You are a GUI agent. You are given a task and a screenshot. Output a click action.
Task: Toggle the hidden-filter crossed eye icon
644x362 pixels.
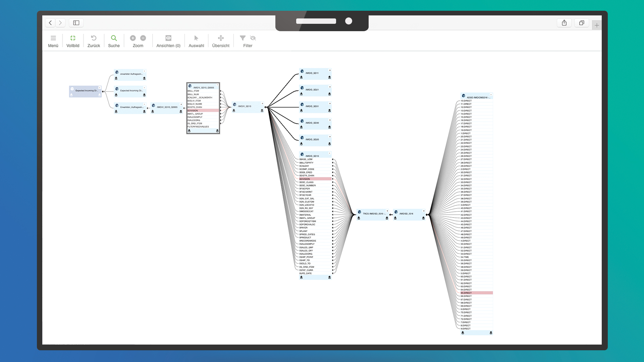253,38
